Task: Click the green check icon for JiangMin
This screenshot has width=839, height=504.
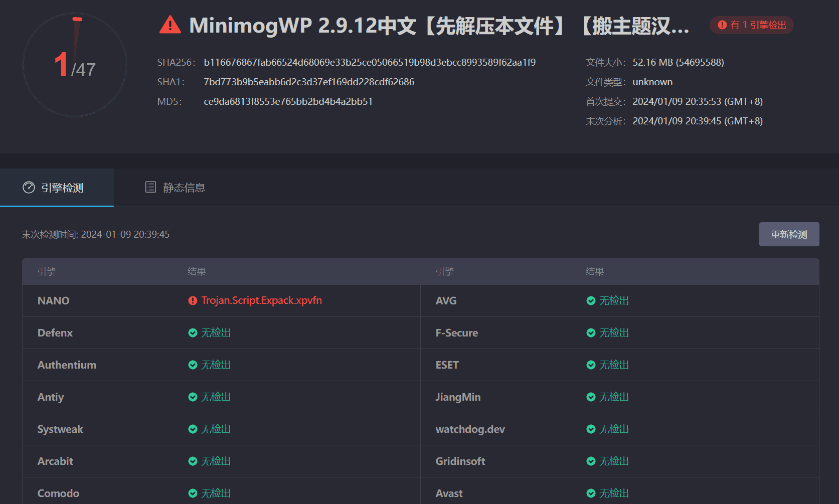Action: pyautogui.click(x=591, y=397)
